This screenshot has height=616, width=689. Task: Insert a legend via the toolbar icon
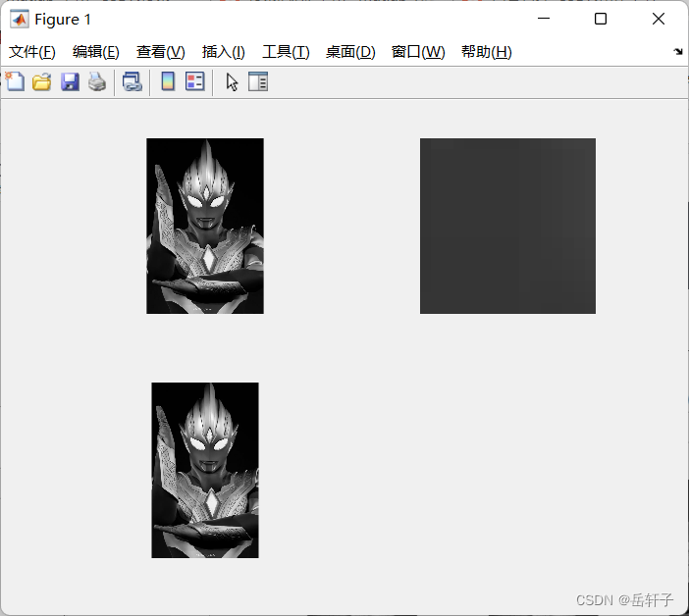pos(195,81)
